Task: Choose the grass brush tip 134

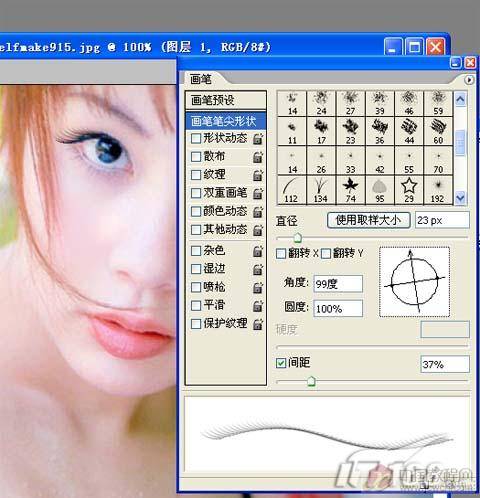Action: (x=321, y=190)
